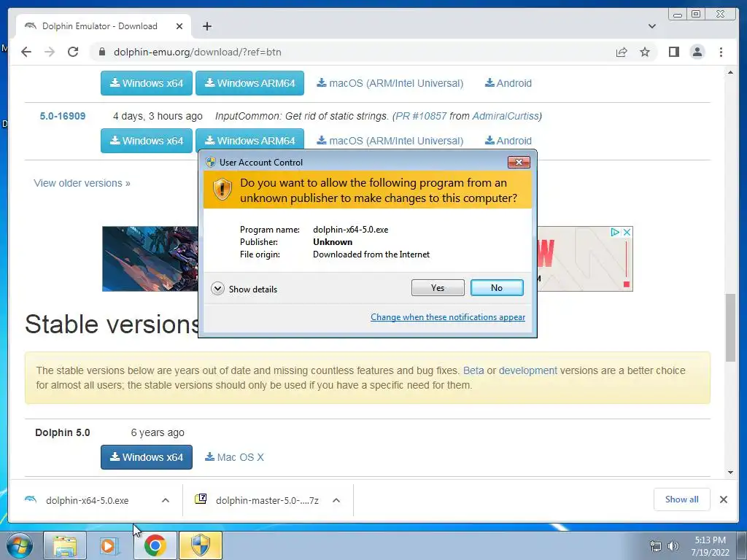Click No in User Account Control dialog

click(x=496, y=287)
